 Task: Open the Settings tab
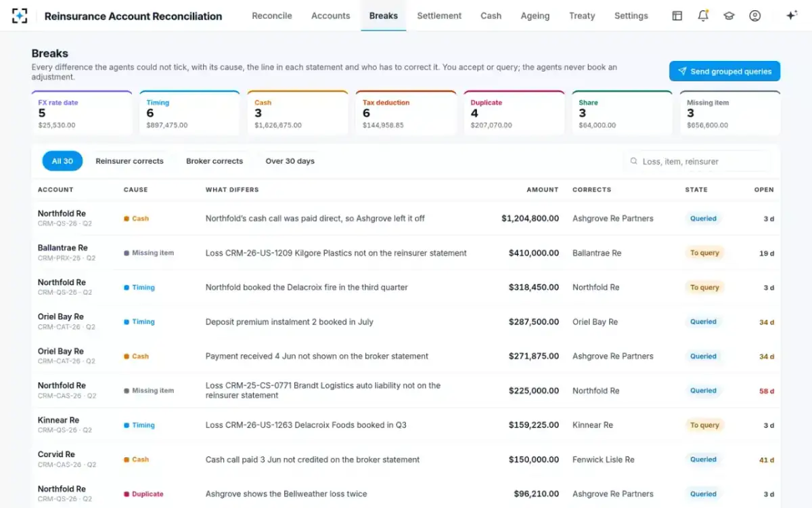tap(631, 16)
